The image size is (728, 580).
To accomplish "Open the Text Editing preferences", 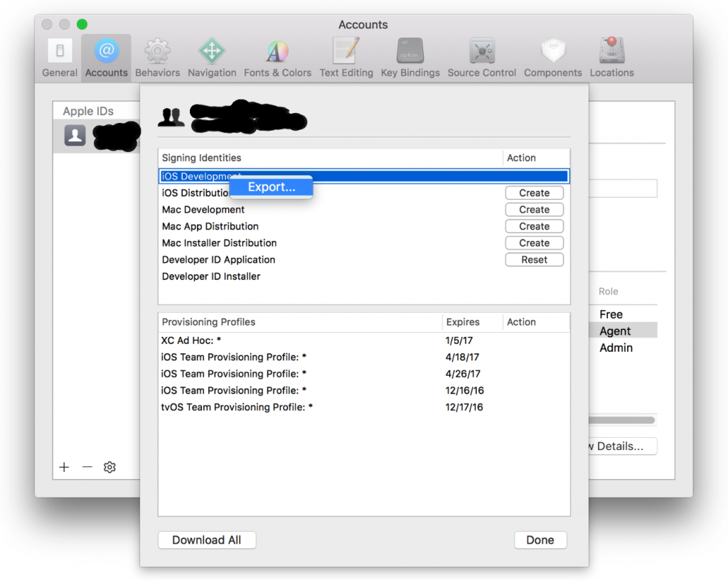I will [x=346, y=58].
